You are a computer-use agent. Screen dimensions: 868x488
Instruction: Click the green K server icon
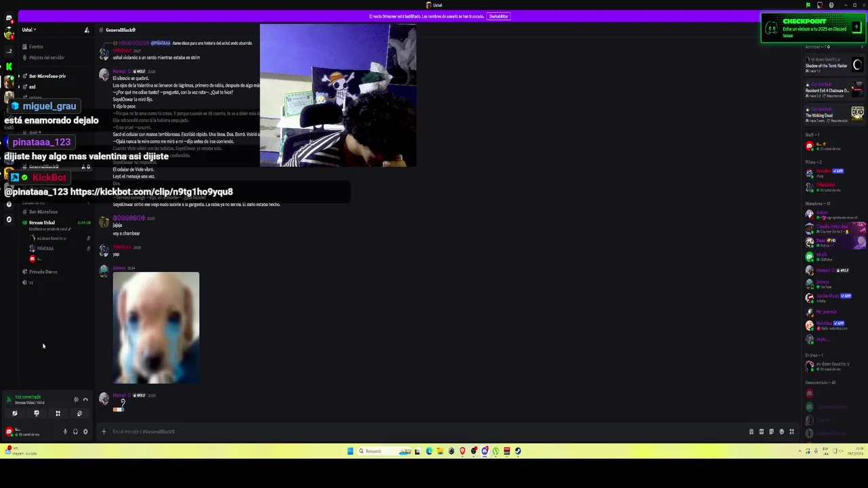[9, 66]
